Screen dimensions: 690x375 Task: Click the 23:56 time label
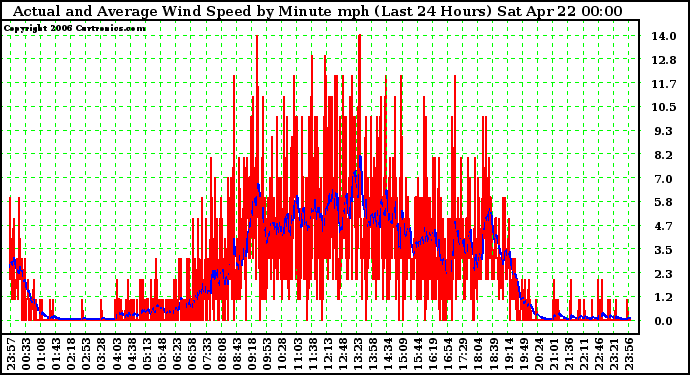(629, 353)
